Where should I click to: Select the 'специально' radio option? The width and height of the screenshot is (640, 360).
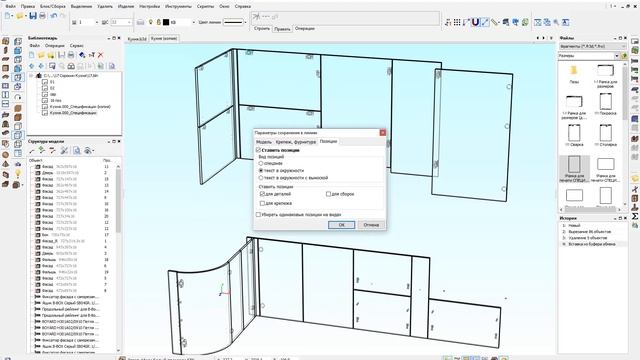[261, 163]
